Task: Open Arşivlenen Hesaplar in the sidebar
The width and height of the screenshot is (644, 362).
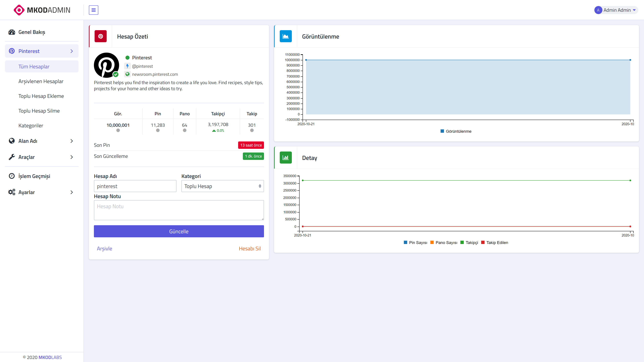Action: (x=42, y=81)
